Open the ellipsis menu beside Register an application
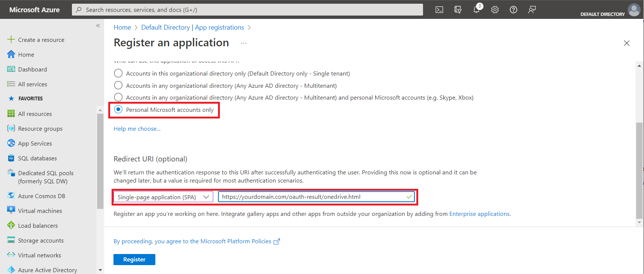Viewport: 644px width, 274px height. tap(244, 43)
